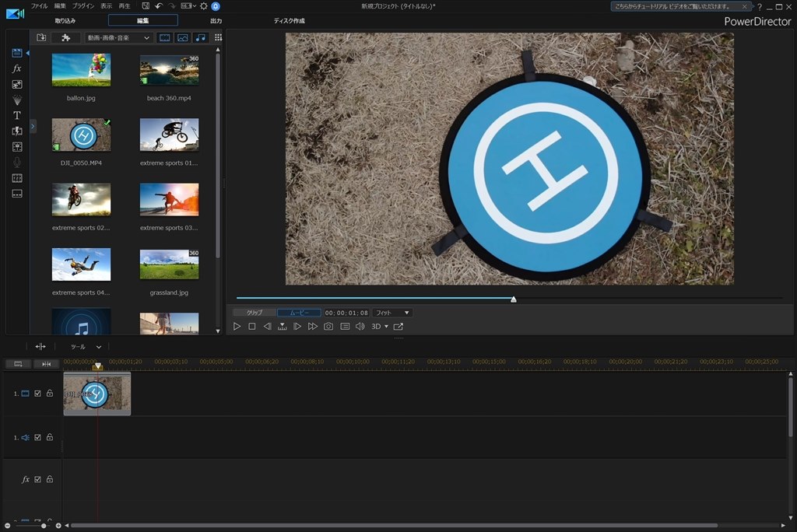Open the フィット preview zoom dropdown
Image resolution: width=797 pixels, height=532 pixels.
[392, 313]
